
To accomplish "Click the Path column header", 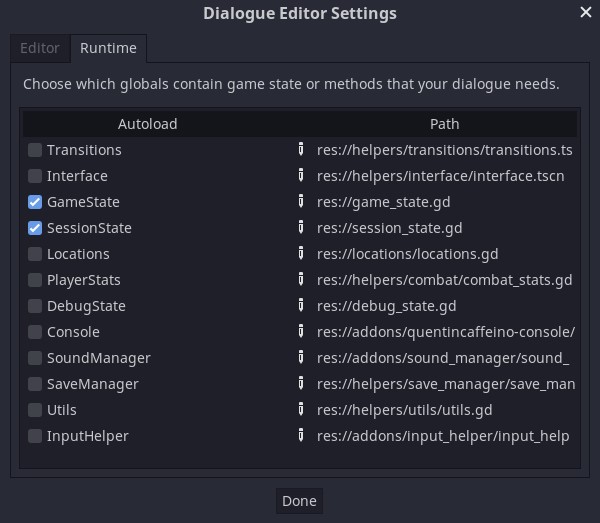I will coord(444,124).
